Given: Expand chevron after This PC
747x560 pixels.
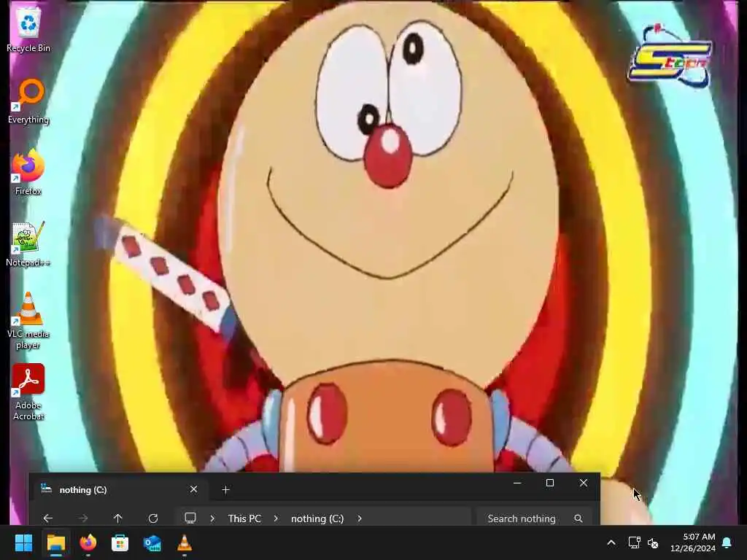Looking at the screenshot, I should (275, 518).
